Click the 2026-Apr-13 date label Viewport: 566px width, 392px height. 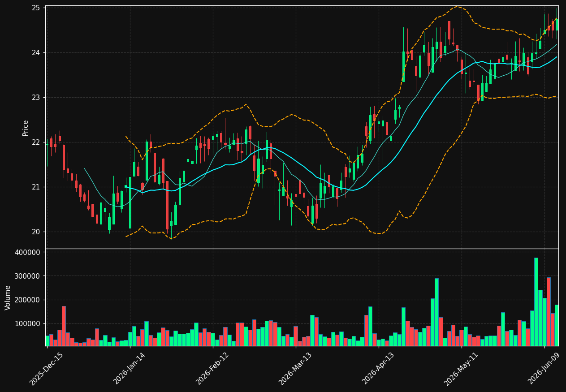(x=378, y=369)
